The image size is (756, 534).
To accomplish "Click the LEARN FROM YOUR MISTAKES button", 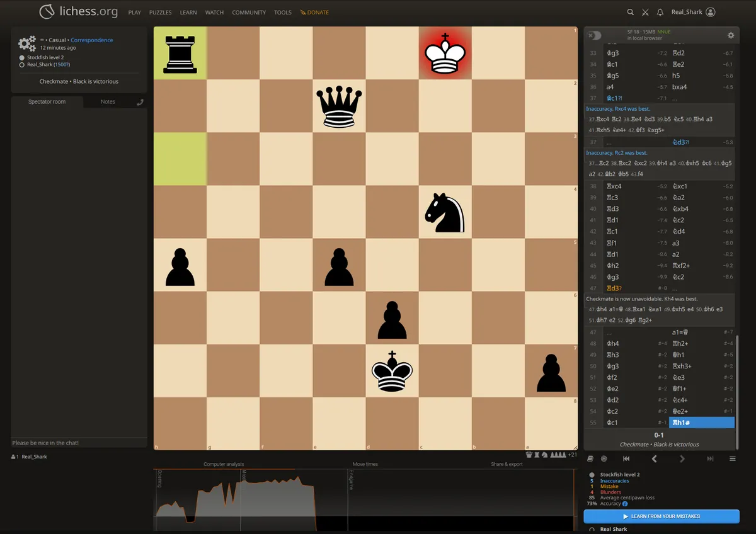I will [x=661, y=516].
